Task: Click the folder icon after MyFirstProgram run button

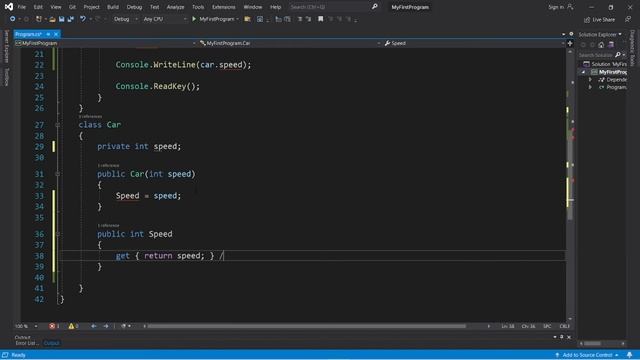Action: (x=247, y=19)
